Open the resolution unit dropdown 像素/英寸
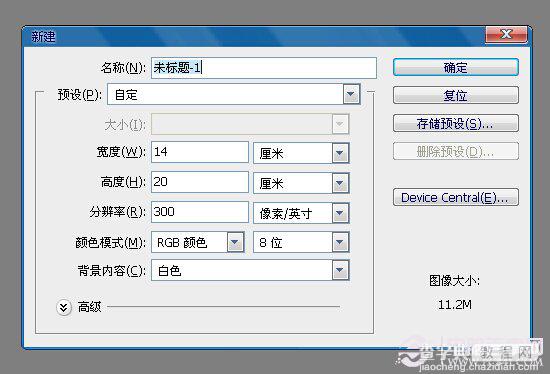The width and height of the screenshot is (550, 374). 301,213
